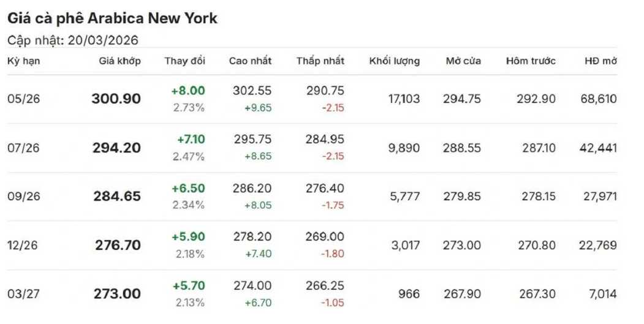
Task: Select the 07/26 contract term
Action: [23, 148]
